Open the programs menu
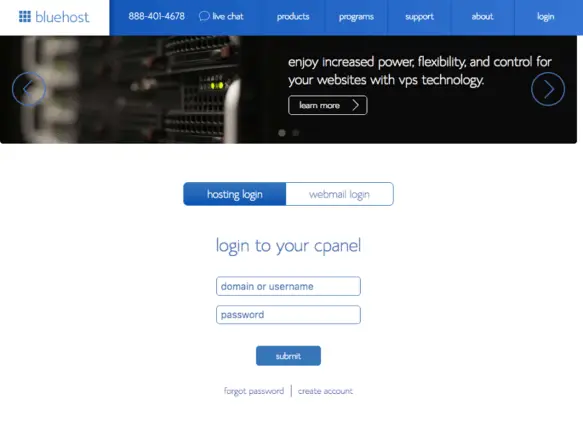The image size is (583, 445). [356, 16]
